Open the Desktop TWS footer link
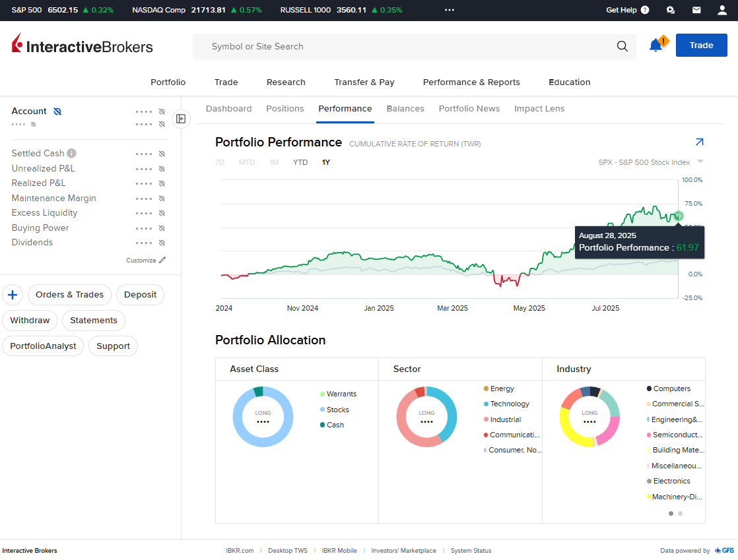The width and height of the screenshot is (738, 560). [x=288, y=551]
